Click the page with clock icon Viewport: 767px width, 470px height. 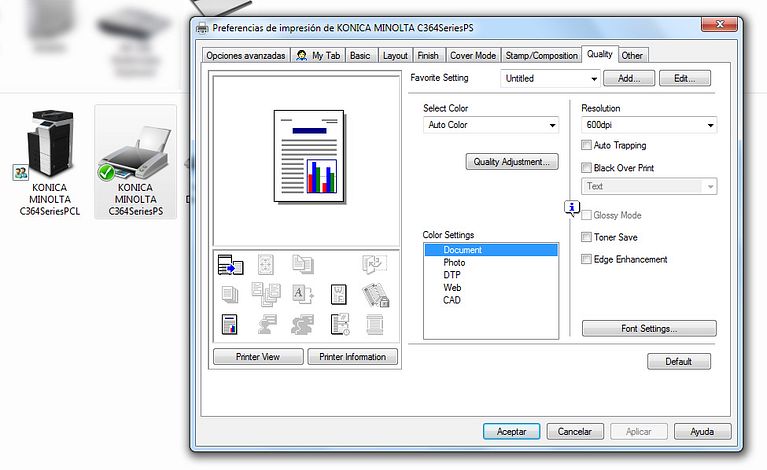coord(340,324)
